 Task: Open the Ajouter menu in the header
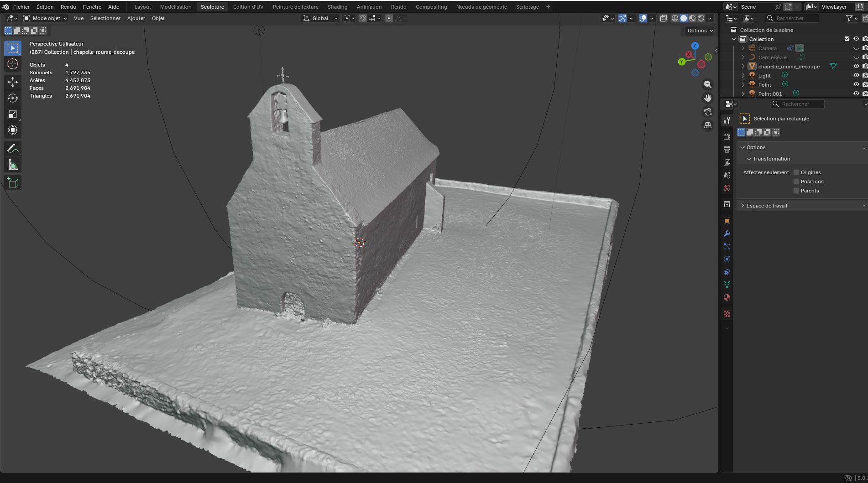[x=136, y=18]
